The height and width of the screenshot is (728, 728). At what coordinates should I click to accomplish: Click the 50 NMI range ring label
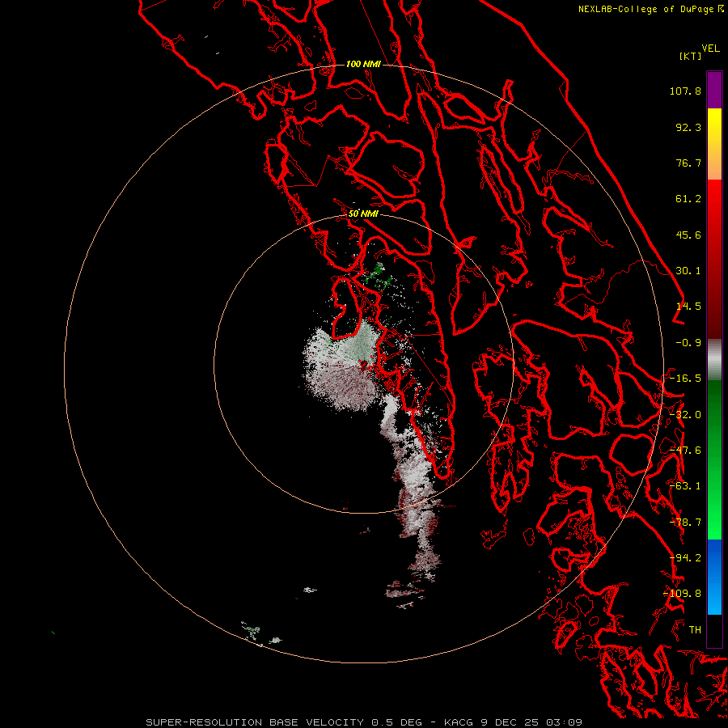pyautogui.click(x=363, y=214)
